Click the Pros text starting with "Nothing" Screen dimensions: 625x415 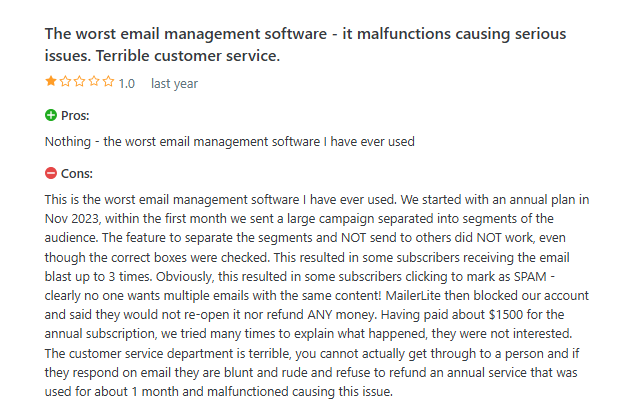pyautogui.click(x=229, y=141)
